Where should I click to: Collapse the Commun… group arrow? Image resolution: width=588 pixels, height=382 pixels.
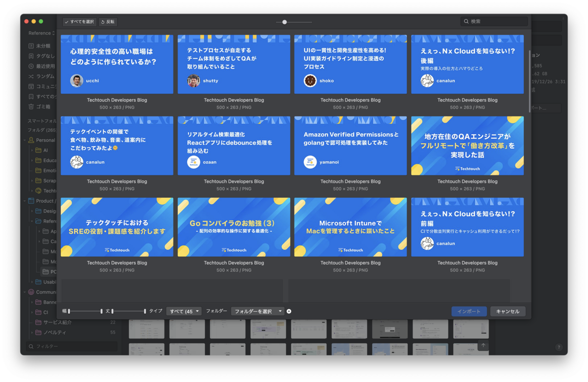pos(25,292)
